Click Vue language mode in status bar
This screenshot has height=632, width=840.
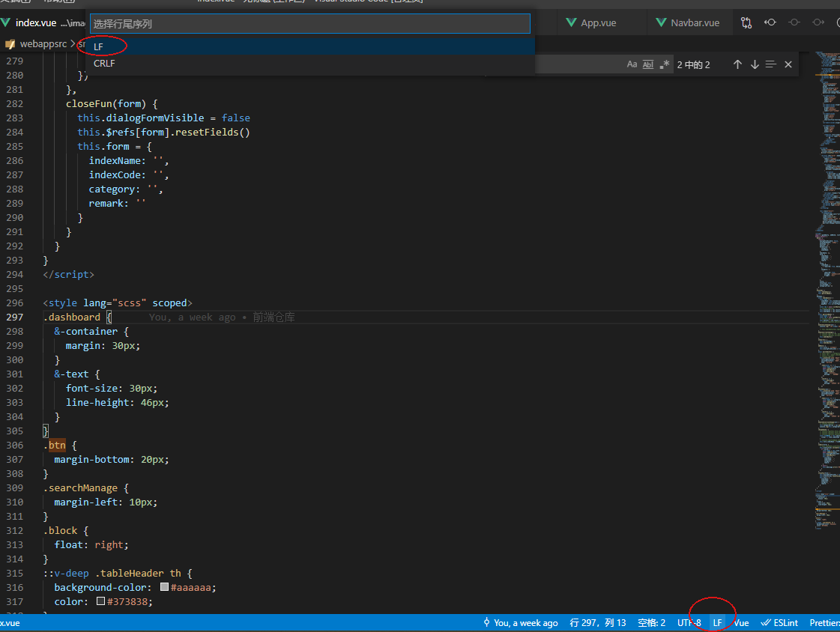pyautogui.click(x=741, y=622)
